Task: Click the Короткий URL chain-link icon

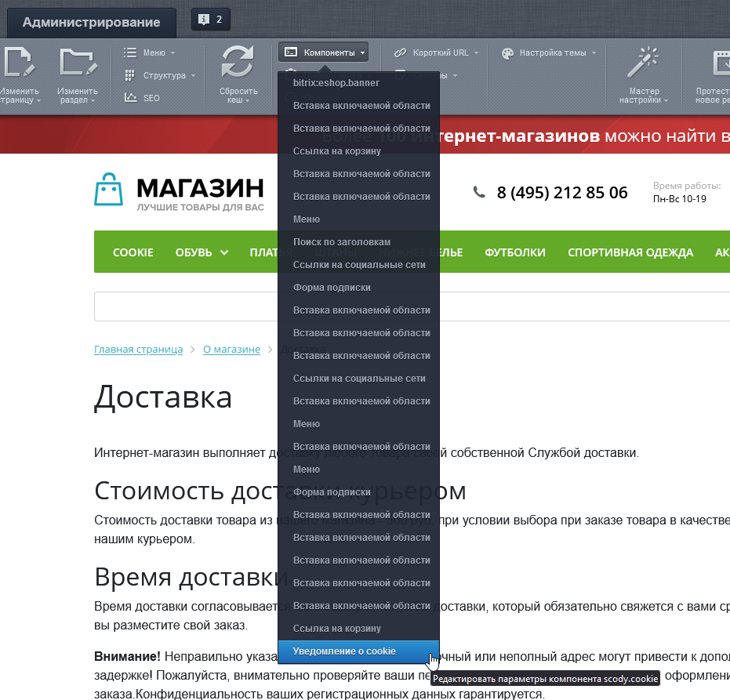Action: [x=401, y=53]
